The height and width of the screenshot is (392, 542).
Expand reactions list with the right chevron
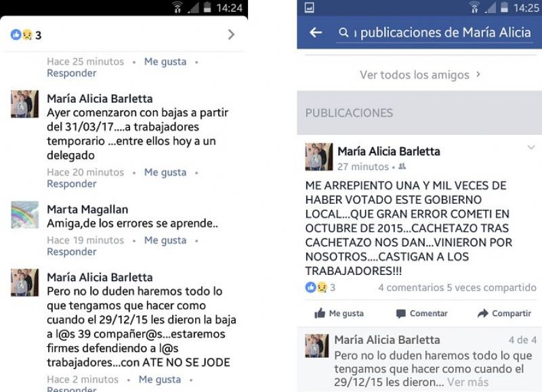point(231,35)
